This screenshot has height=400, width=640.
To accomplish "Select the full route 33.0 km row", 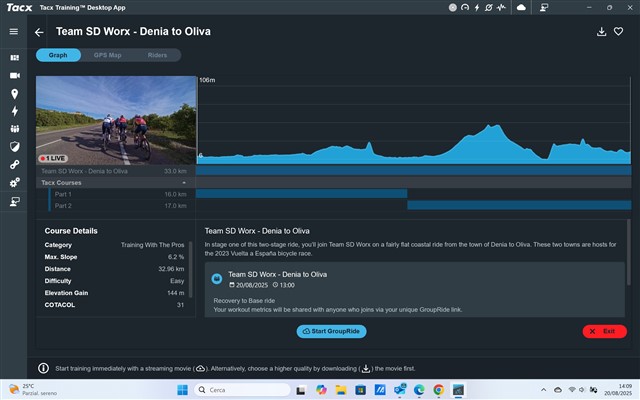I will (116, 171).
